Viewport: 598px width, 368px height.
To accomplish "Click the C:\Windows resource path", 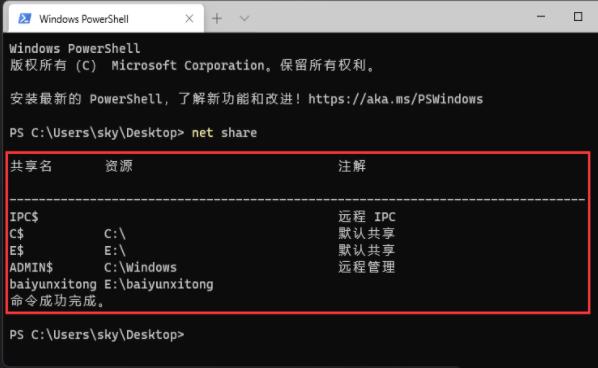I will pos(140,267).
